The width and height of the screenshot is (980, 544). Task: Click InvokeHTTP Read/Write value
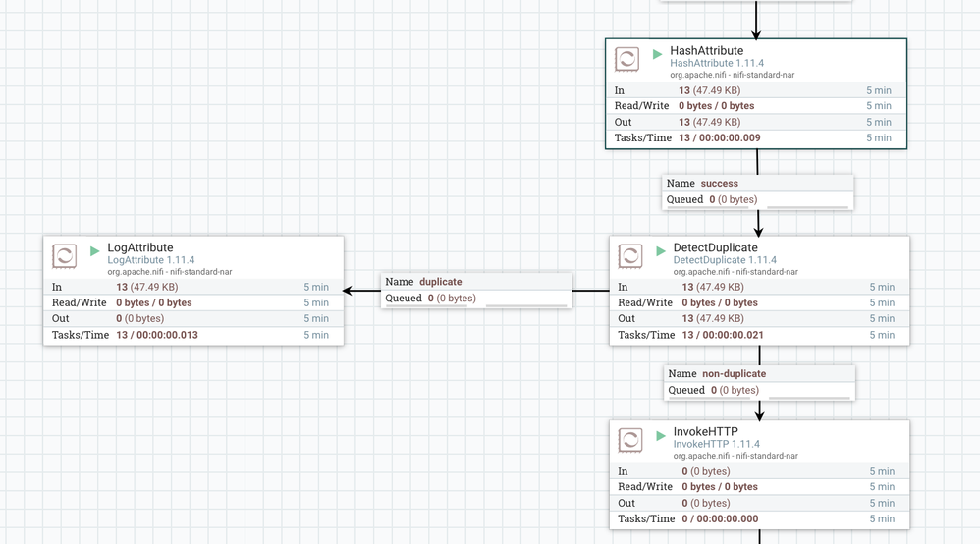pyautogui.click(x=720, y=487)
